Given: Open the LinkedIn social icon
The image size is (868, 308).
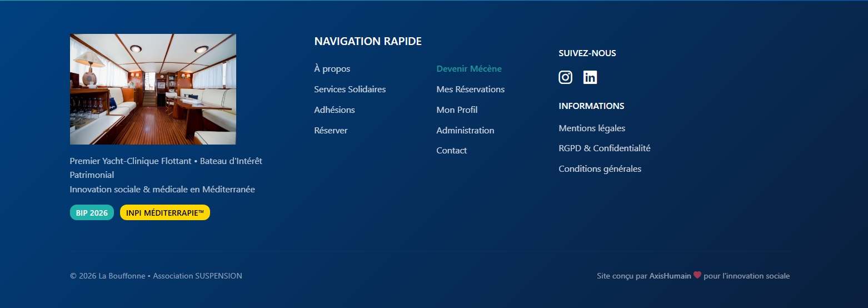Looking at the screenshot, I should coord(590,77).
